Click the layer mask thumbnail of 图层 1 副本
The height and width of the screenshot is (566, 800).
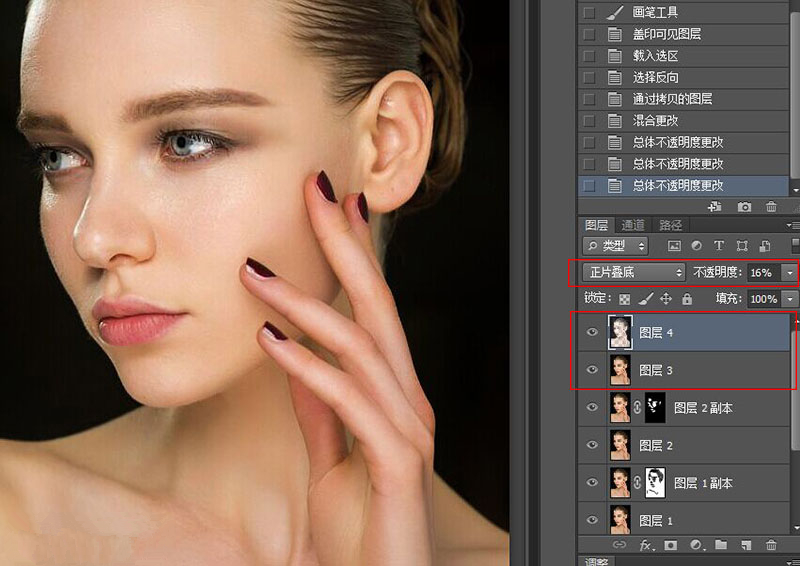tap(655, 482)
